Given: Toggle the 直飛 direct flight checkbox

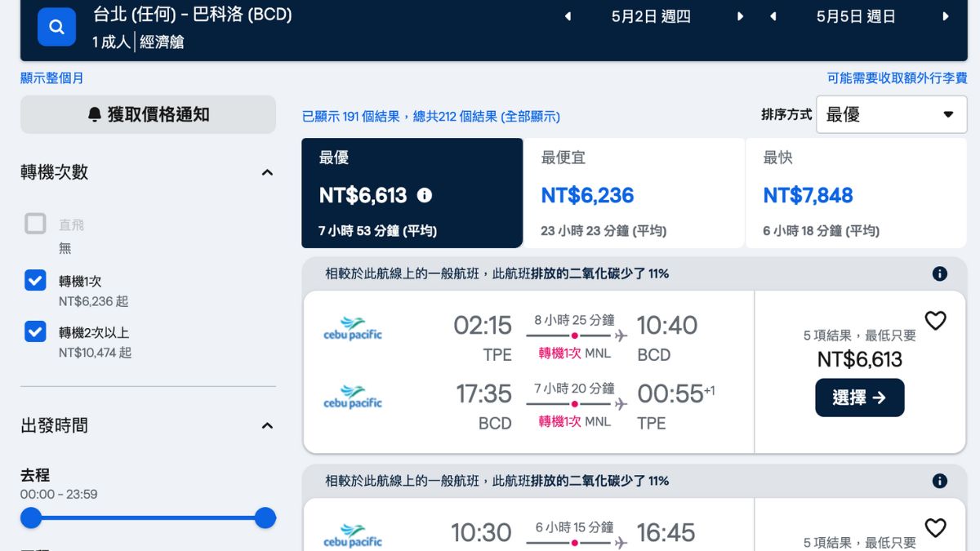Looking at the screenshot, I should [x=35, y=224].
